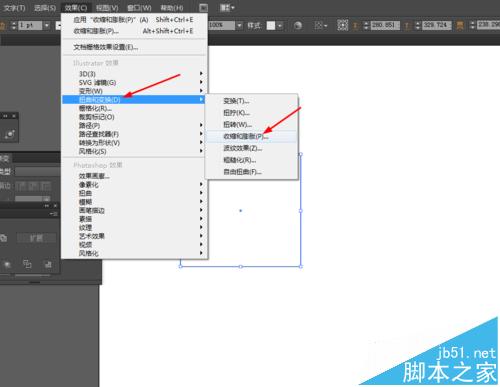
Task: Click the stepper beside the 329.724 field
Action: pyautogui.click(x=418, y=25)
